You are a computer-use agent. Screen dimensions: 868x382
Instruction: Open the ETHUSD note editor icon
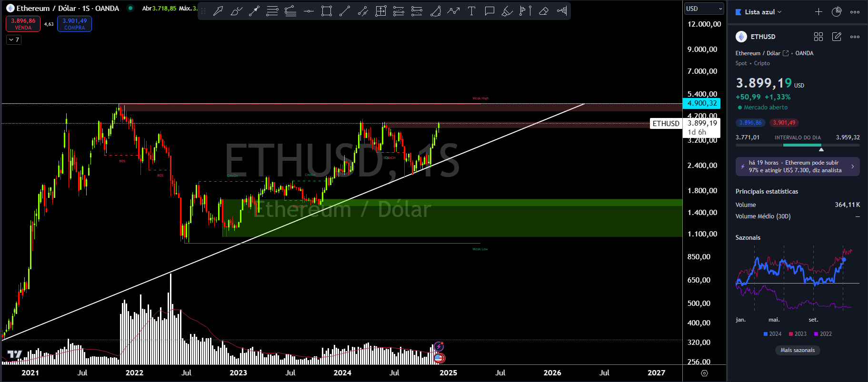click(837, 37)
